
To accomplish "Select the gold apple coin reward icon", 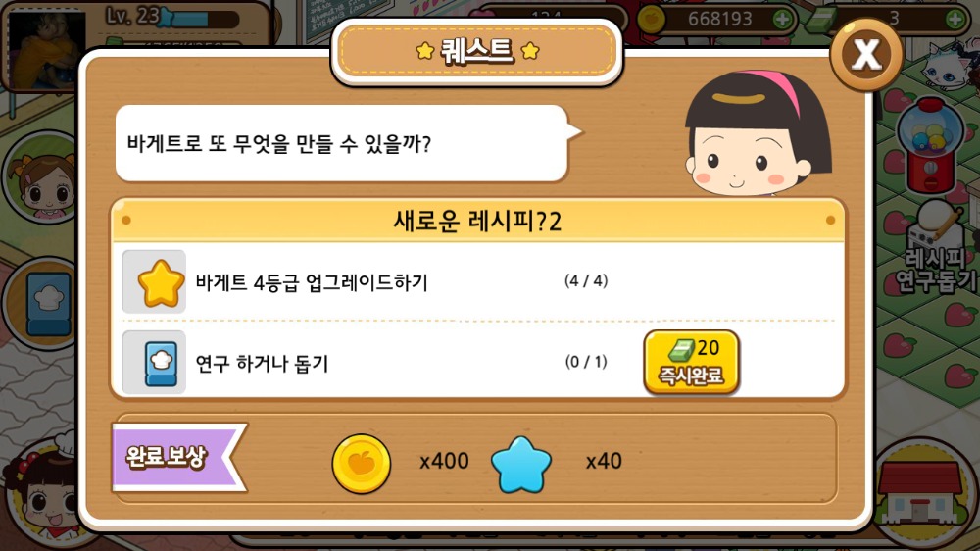I will pyautogui.click(x=362, y=464).
